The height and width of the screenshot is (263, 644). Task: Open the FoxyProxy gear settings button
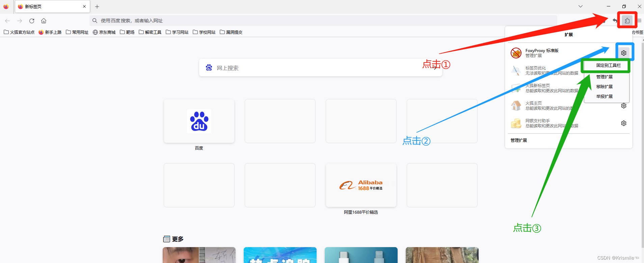click(624, 53)
